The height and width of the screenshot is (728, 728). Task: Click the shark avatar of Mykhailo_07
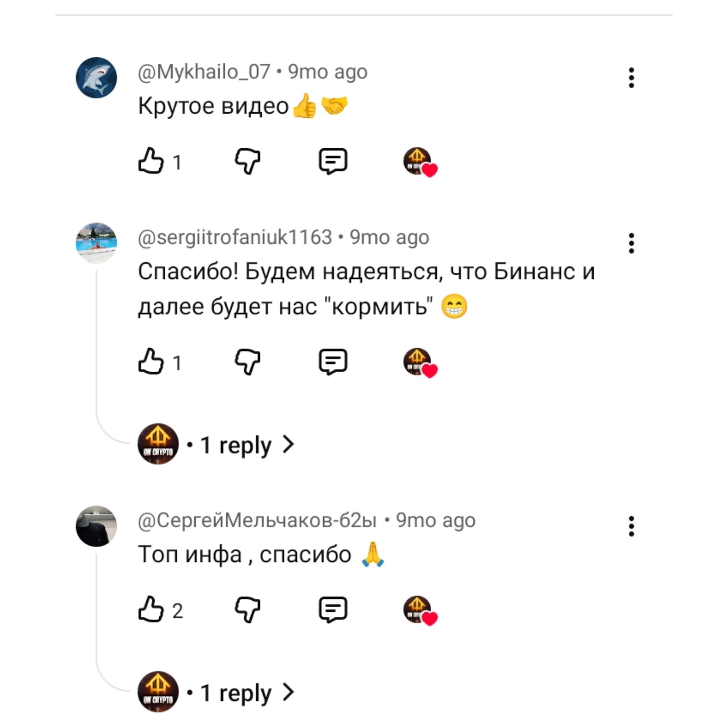click(96, 78)
